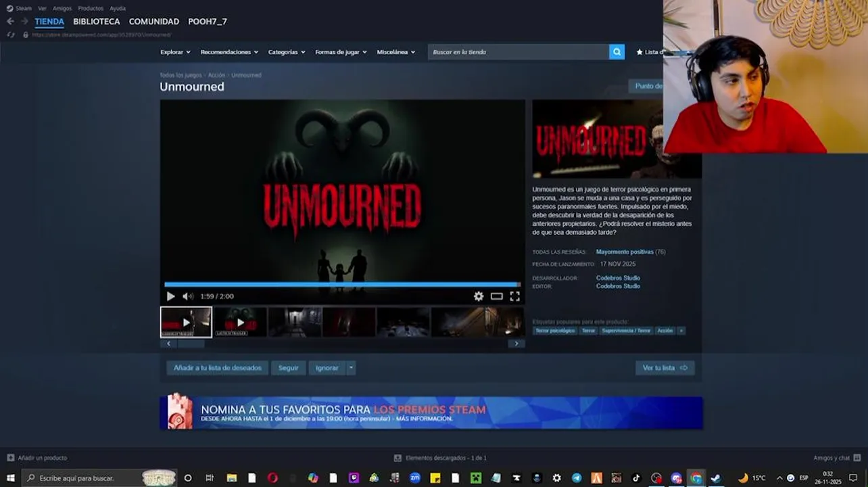Toggle theater mode in the video player

coord(497,296)
